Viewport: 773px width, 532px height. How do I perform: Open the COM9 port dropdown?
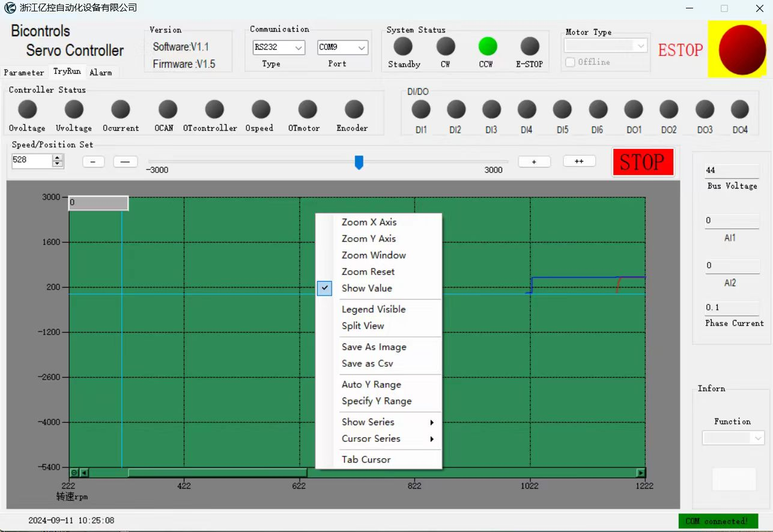[342, 47]
